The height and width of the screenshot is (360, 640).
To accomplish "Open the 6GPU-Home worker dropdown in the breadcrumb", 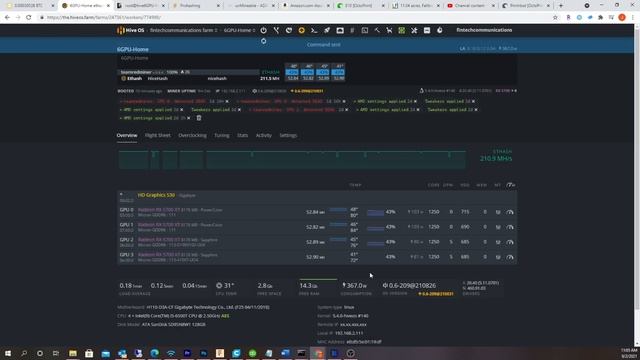I will click(239, 30).
